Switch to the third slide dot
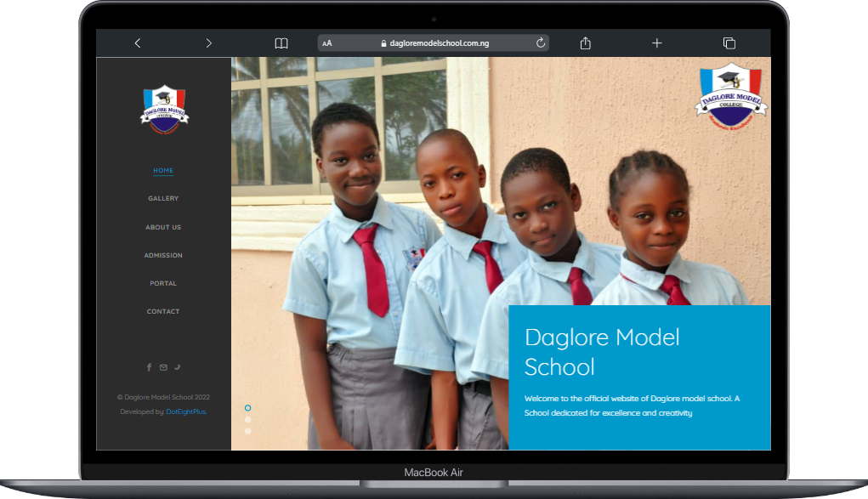 [247, 431]
